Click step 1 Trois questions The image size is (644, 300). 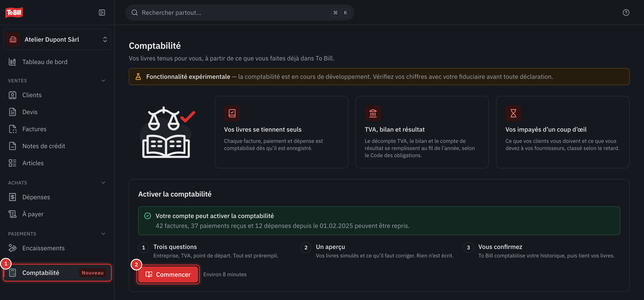click(x=208, y=251)
